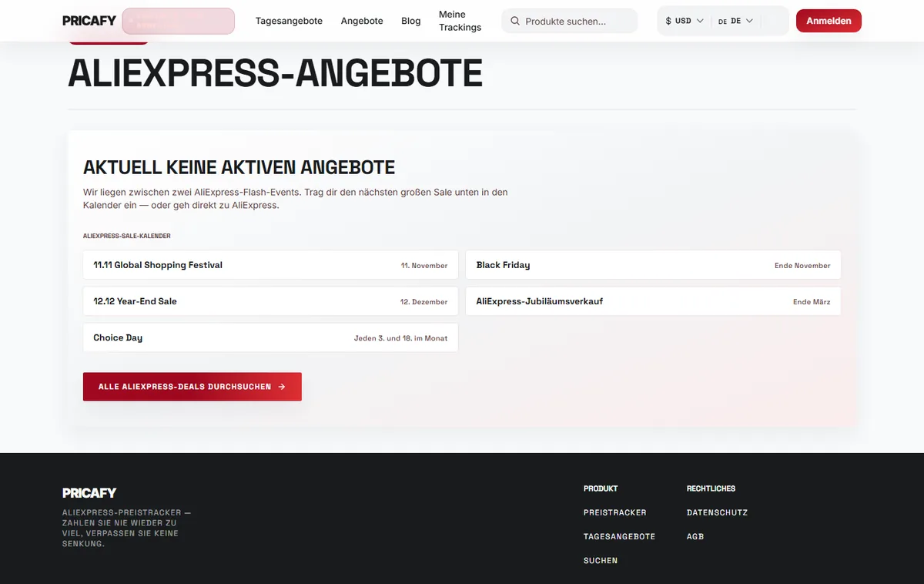Click the footer "Produkt" column heading
Screen dimensions: 924x584
click(x=601, y=488)
